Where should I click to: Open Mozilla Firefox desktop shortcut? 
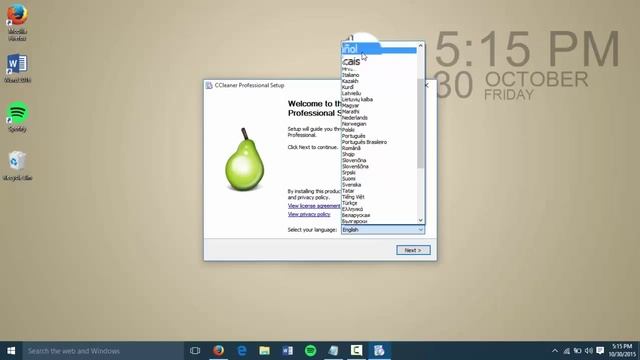[x=17, y=21]
